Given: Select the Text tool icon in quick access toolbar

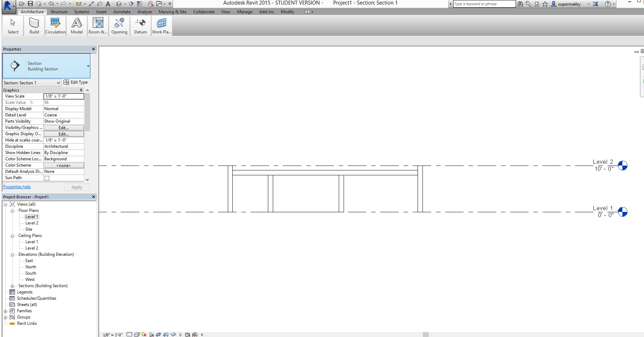Looking at the screenshot, I should pyautogui.click(x=108, y=4).
